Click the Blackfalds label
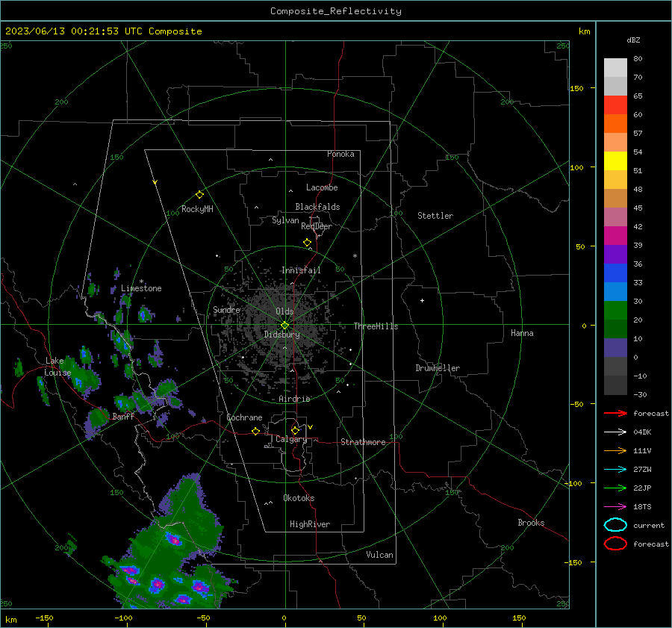Viewport: 672px width, 628px height. coord(317,207)
